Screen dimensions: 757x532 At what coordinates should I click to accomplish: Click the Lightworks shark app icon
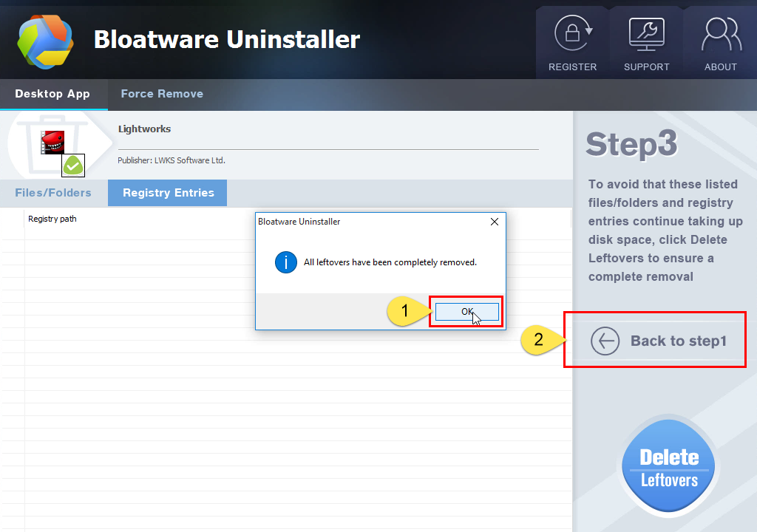(52, 143)
